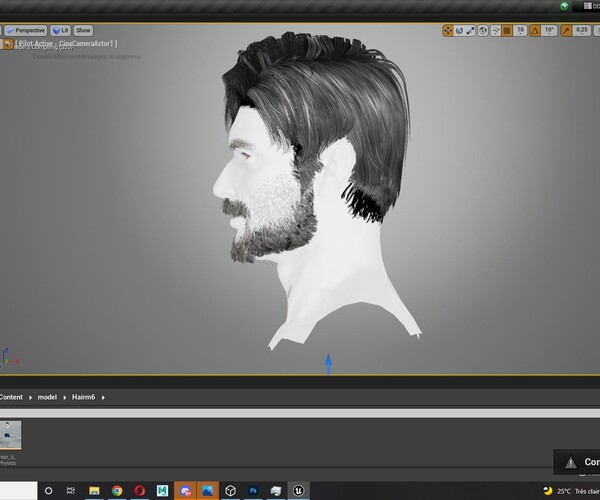Open scale snap 0,25 dropdown
The height and width of the screenshot is (500, 600).
click(582, 31)
